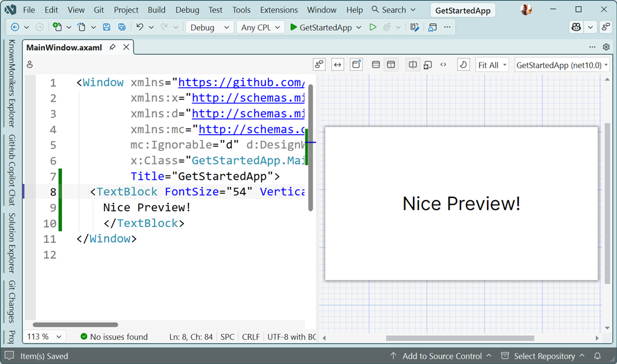Click the CRLF line ending indicator
The image size is (617, 364).
coord(251,336)
